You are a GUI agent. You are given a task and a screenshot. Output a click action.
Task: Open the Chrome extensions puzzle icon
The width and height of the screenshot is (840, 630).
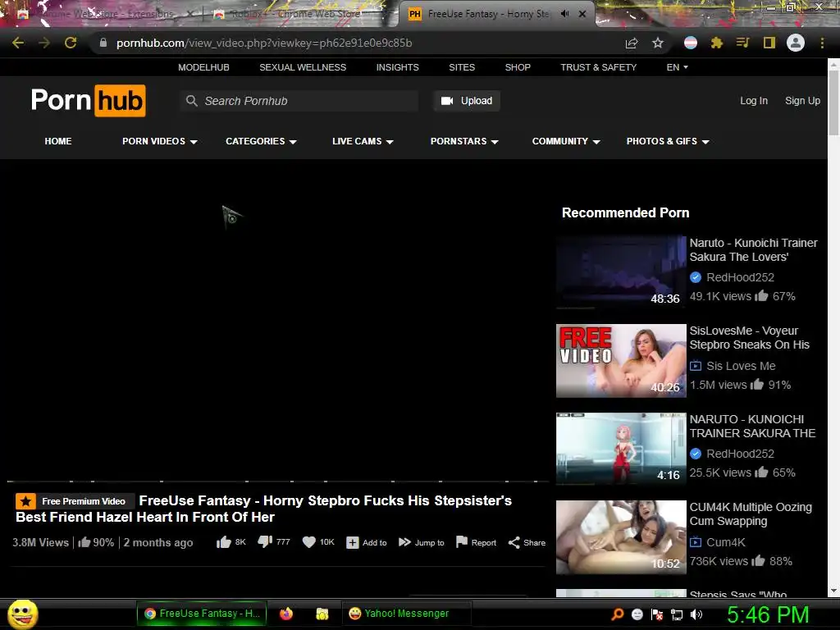point(717,43)
